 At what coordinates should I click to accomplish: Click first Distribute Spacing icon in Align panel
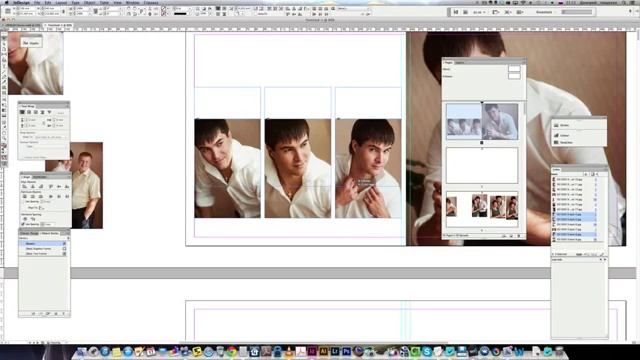pyautogui.click(x=25, y=219)
